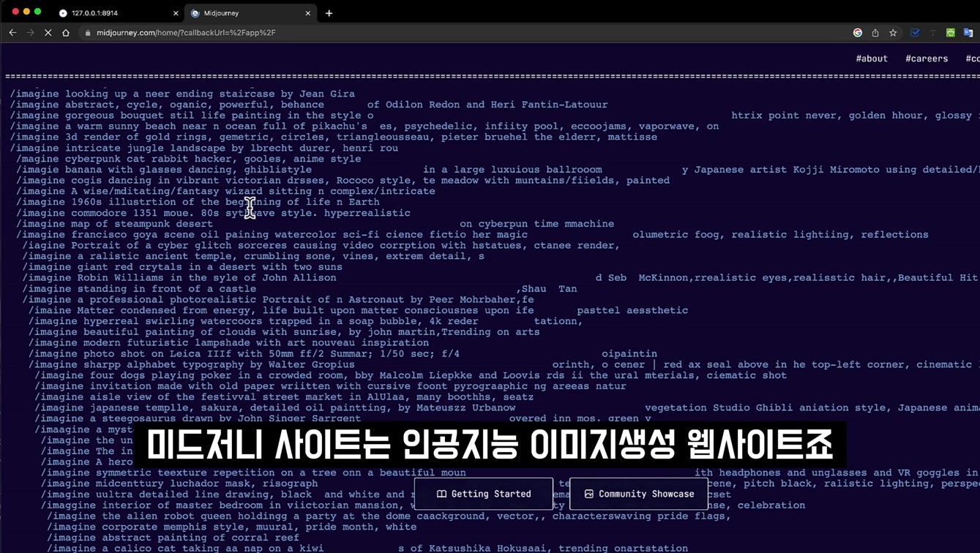Open the #about link
Screen dimensions: 980x553
[x=872, y=59]
